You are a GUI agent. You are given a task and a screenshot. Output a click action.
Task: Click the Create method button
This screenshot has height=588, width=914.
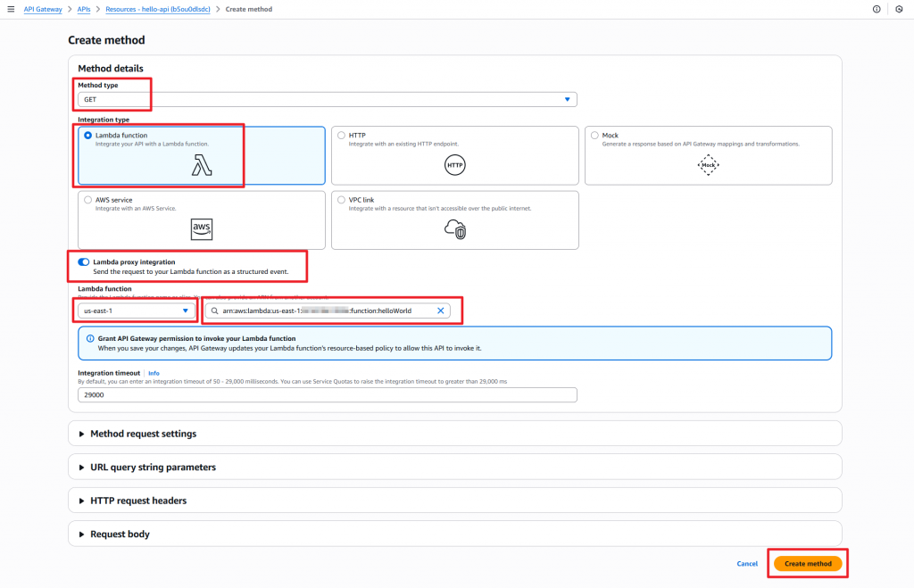[x=808, y=564]
